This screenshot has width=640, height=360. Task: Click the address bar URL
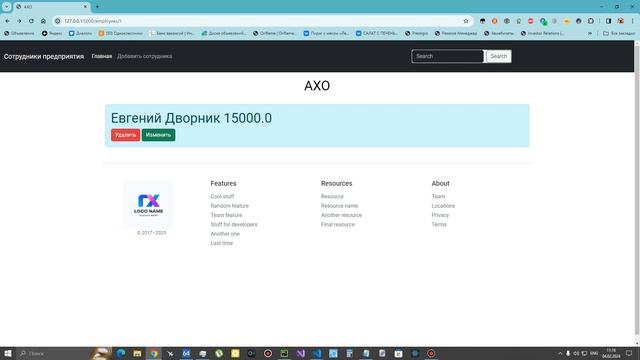[x=93, y=21]
